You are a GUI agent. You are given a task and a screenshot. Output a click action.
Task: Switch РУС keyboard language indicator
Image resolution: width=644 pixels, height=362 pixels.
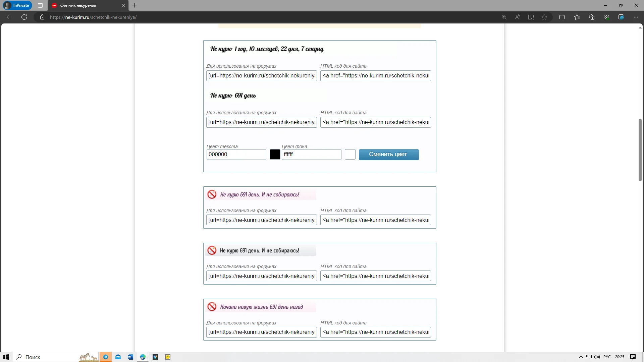point(607,357)
